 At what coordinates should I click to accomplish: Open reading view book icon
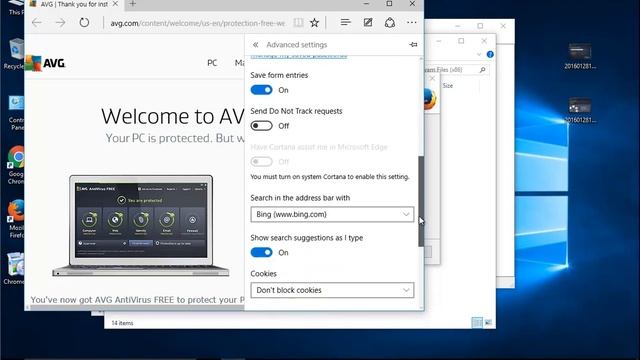298,23
